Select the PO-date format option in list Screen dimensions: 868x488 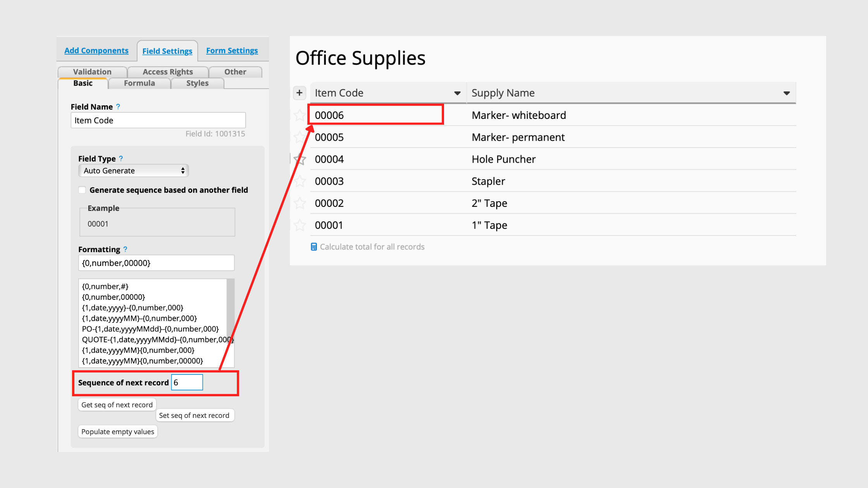pyautogui.click(x=150, y=329)
